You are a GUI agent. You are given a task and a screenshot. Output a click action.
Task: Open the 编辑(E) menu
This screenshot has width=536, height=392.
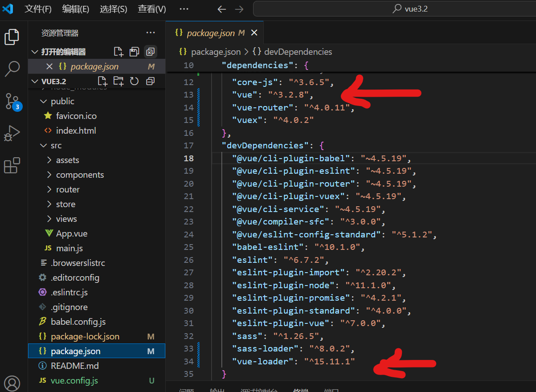coord(76,9)
